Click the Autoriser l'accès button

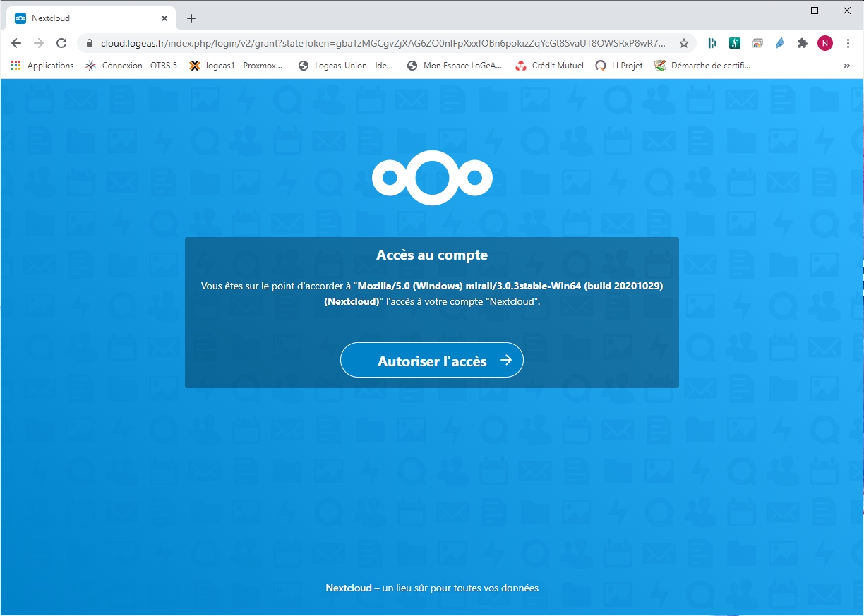pyautogui.click(x=431, y=361)
